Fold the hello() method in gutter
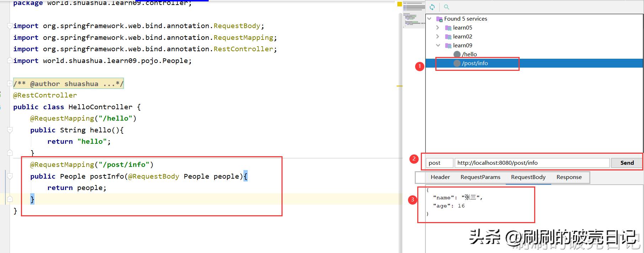 pos(10,130)
